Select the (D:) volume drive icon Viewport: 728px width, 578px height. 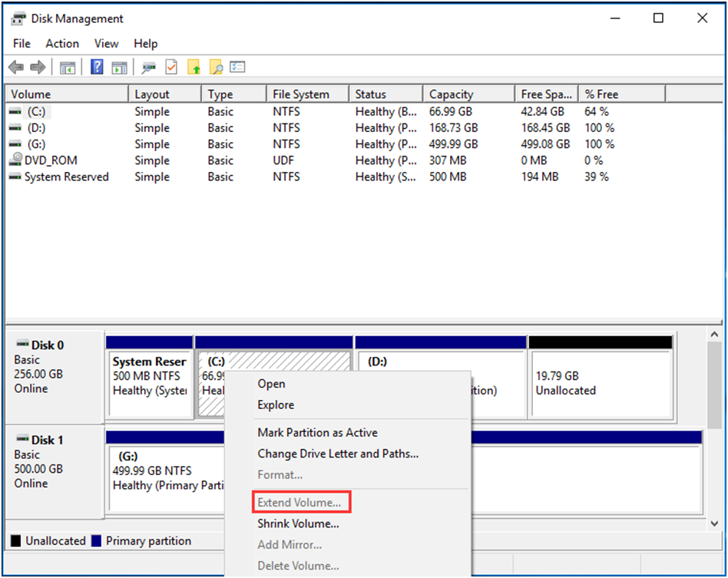[15, 128]
